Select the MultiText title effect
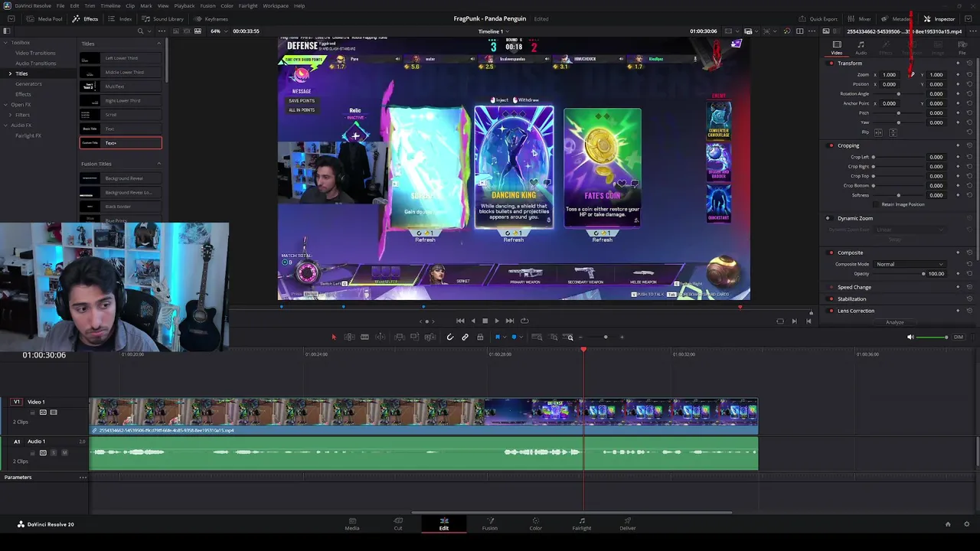980x551 pixels. click(x=121, y=86)
